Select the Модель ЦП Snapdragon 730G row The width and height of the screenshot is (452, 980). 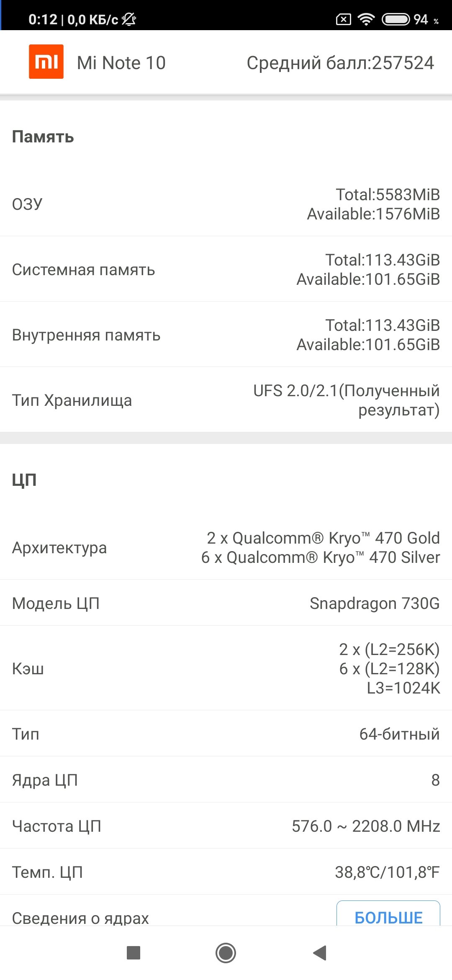pos(226,603)
